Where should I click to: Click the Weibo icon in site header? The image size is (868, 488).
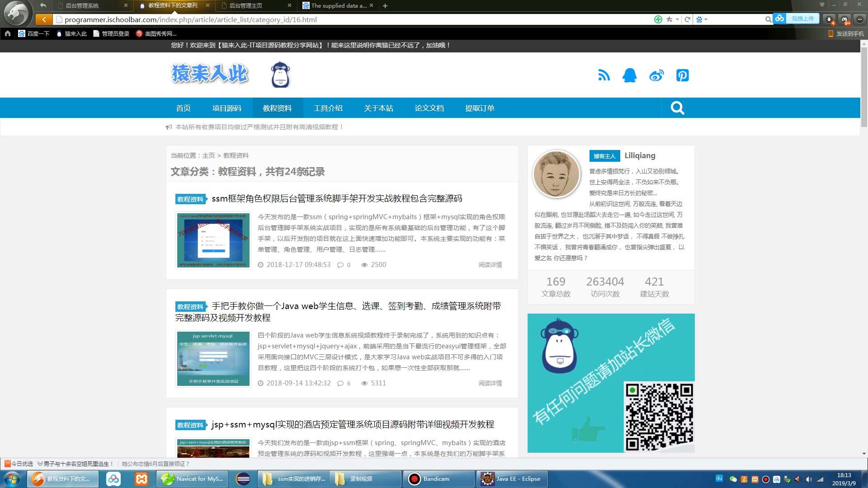click(x=656, y=75)
